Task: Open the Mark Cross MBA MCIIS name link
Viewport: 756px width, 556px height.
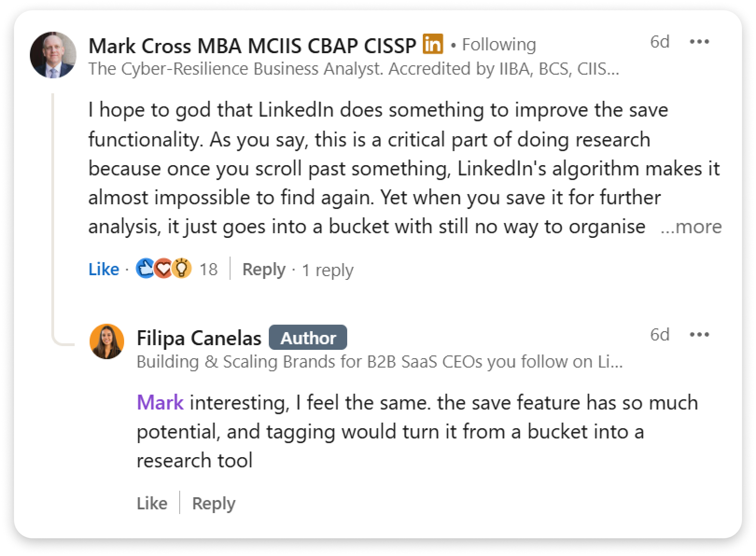Action: (x=252, y=45)
